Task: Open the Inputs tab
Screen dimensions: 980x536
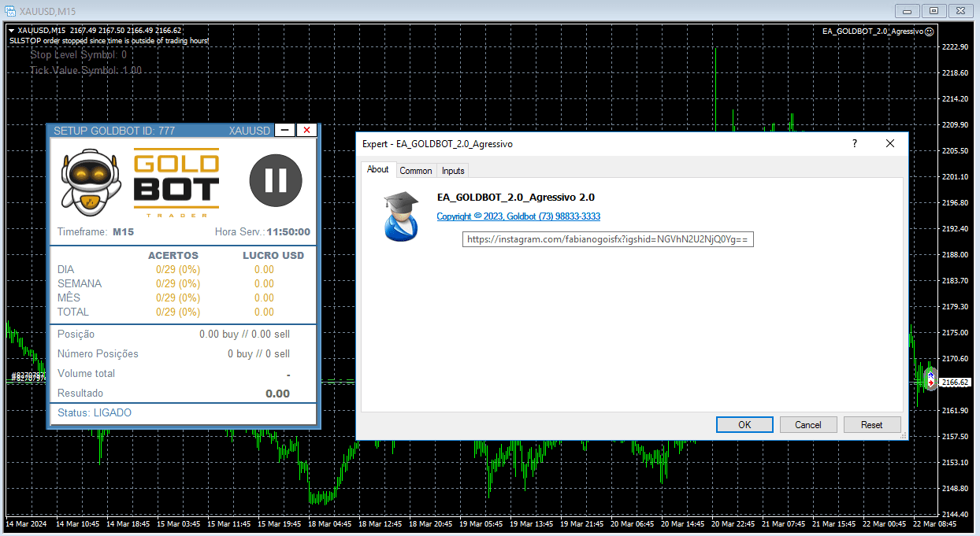Action: pos(453,171)
